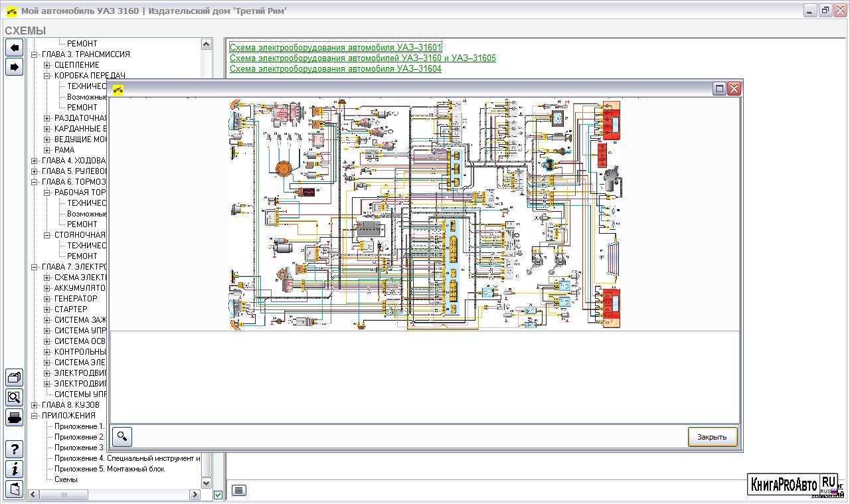Go back with the left arrow icon
The image size is (850, 504).
(x=14, y=47)
